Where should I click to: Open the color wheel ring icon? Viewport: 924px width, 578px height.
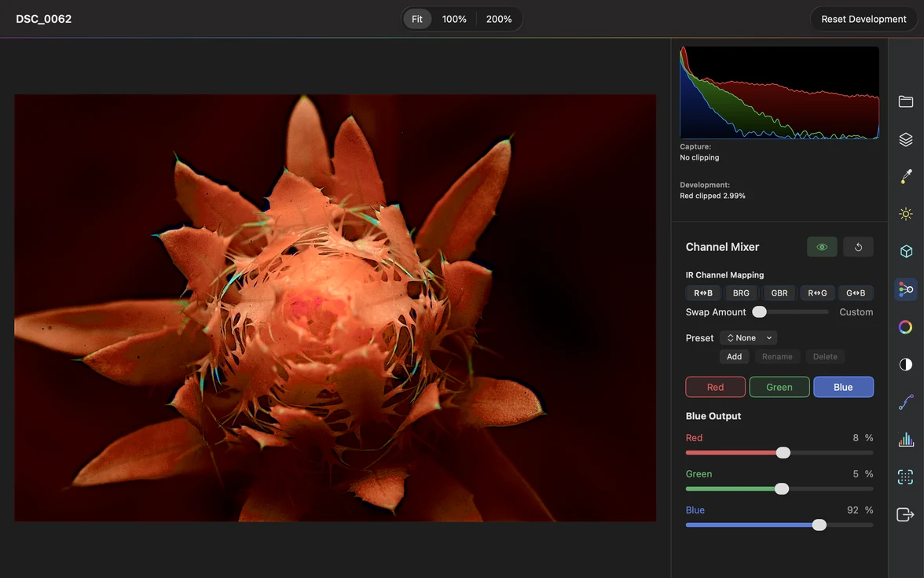coord(906,327)
